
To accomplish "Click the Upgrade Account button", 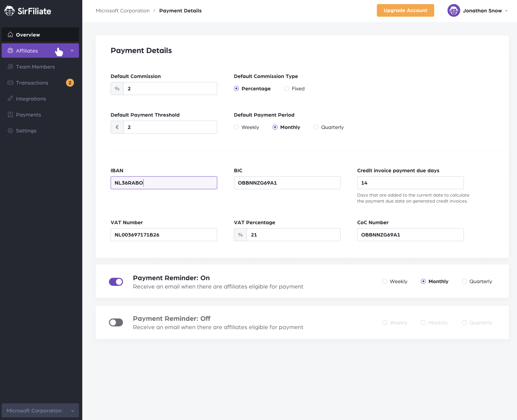I will [x=405, y=10].
